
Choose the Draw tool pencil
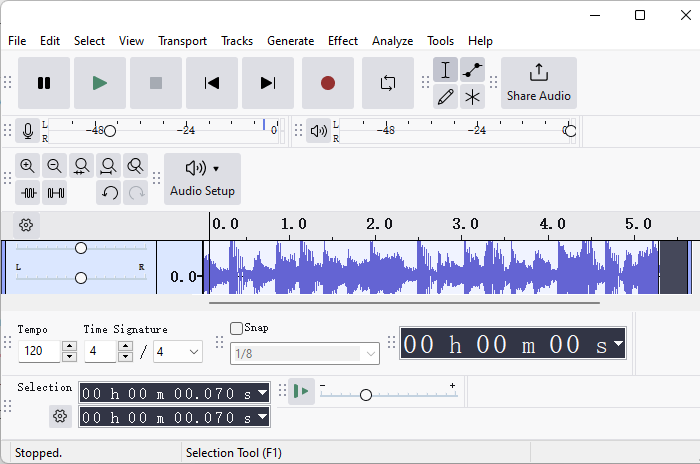click(446, 96)
